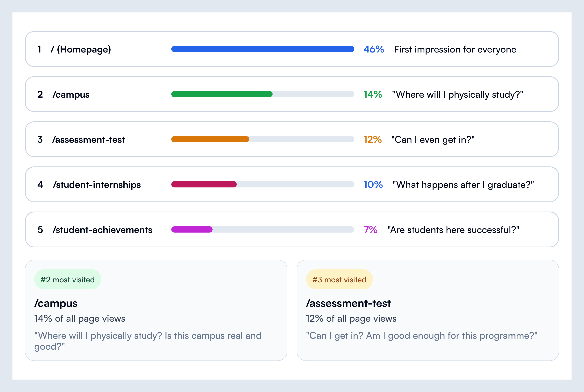Click the 46% percentage value
This screenshot has width=584, height=392.
point(374,49)
